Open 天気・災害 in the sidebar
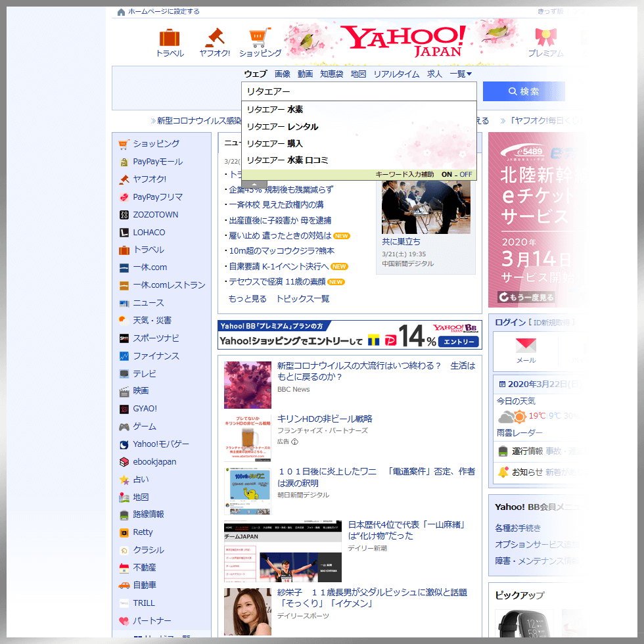The image size is (644, 644). point(152,321)
